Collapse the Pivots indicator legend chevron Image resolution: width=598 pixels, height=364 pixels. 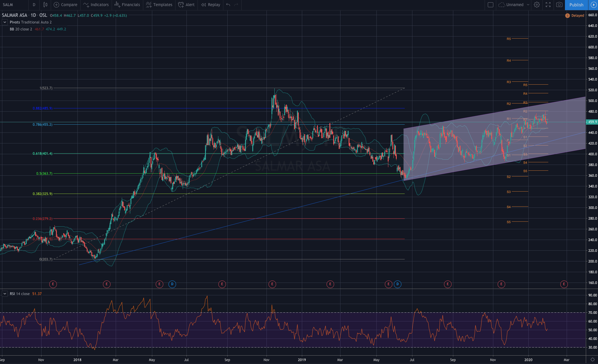tap(5, 22)
